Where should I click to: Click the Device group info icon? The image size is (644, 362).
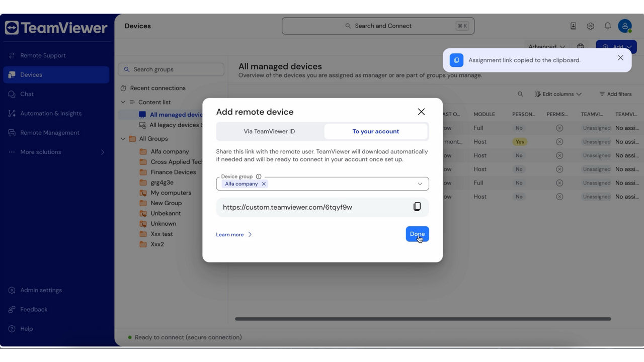point(259,176)
